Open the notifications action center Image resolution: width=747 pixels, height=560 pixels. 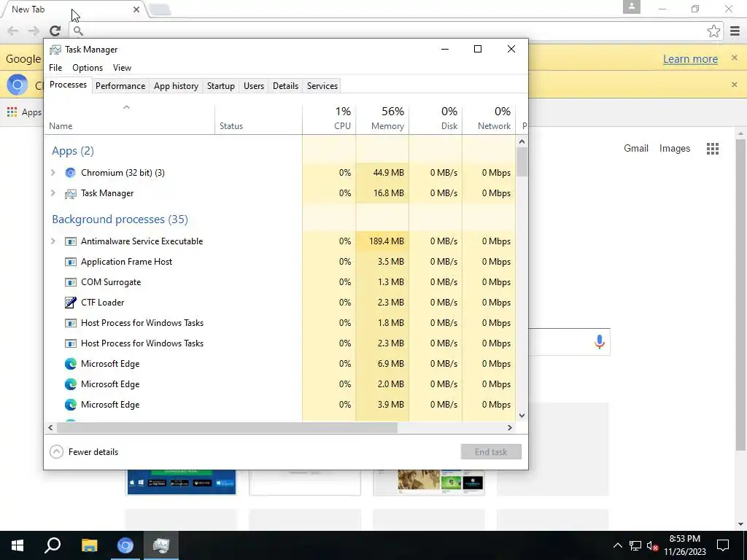[x=723, y=545]
